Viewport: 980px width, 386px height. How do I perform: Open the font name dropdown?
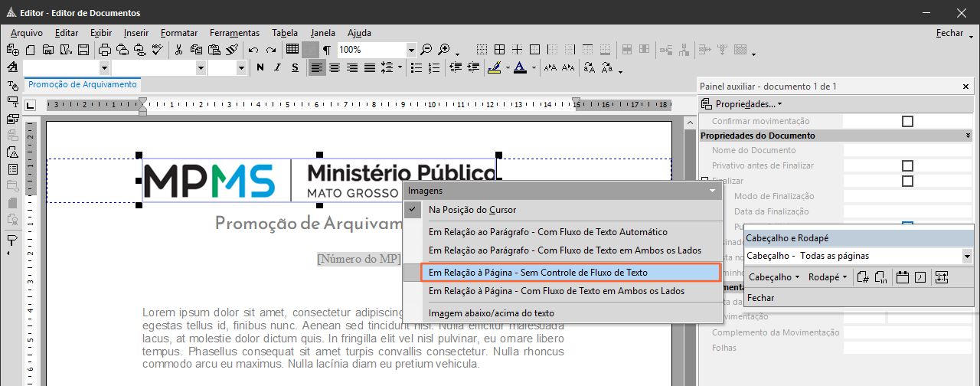(x=201, y=67)
